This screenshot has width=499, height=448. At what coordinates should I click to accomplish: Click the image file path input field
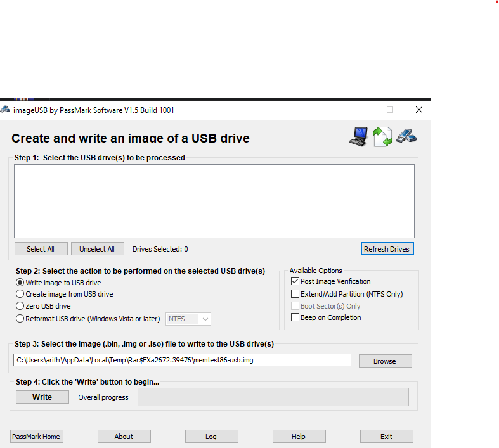pos(182,360)
